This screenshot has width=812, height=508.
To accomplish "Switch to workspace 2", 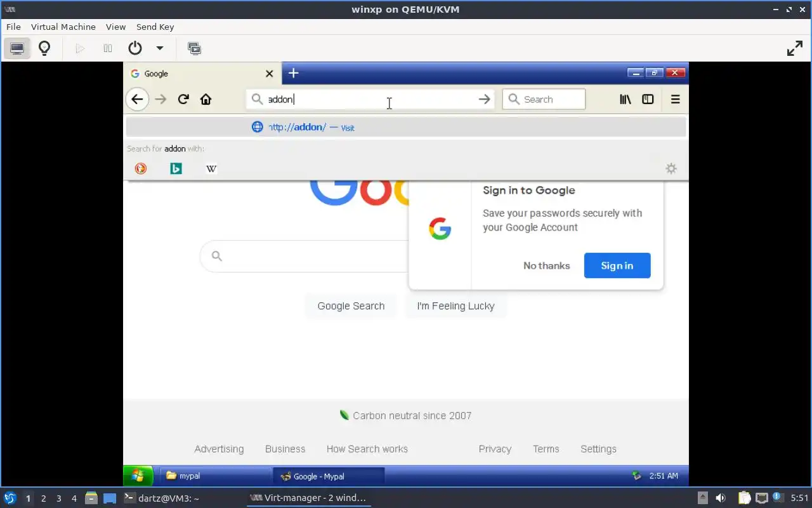I will coord(44,498).
